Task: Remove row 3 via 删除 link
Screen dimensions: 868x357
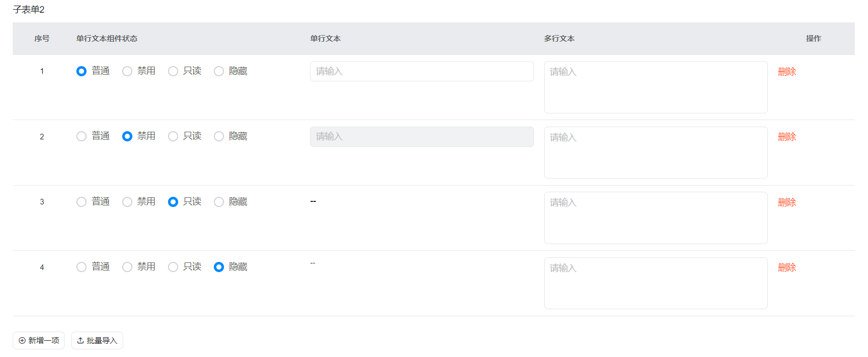Action: click(787, 202)
